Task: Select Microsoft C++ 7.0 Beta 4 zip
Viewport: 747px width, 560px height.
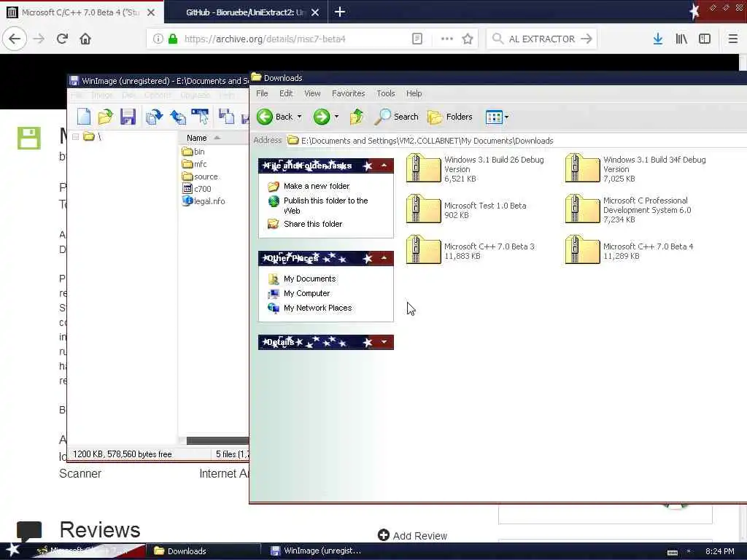Action: 630,251
